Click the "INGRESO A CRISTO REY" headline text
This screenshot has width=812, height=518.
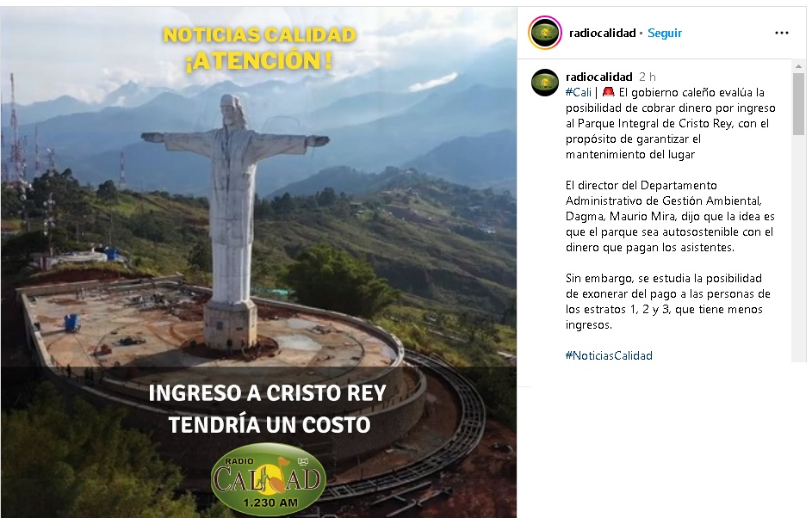click(268, 392)
